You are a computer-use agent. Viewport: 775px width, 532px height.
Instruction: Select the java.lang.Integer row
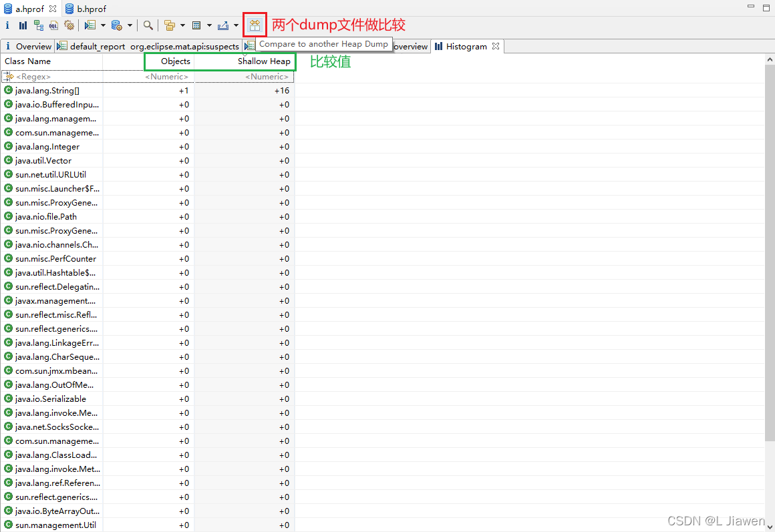pyautogui.click(x=147, y=147)
